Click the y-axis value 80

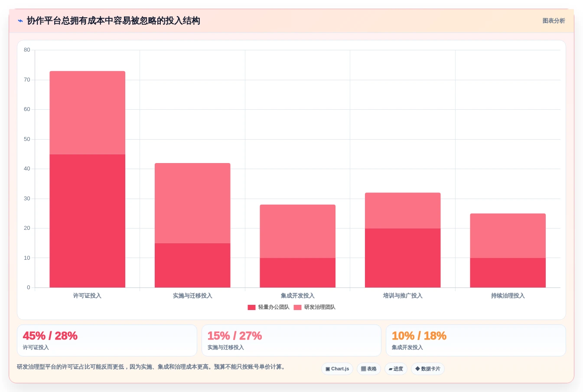click(x=27, y=50)
